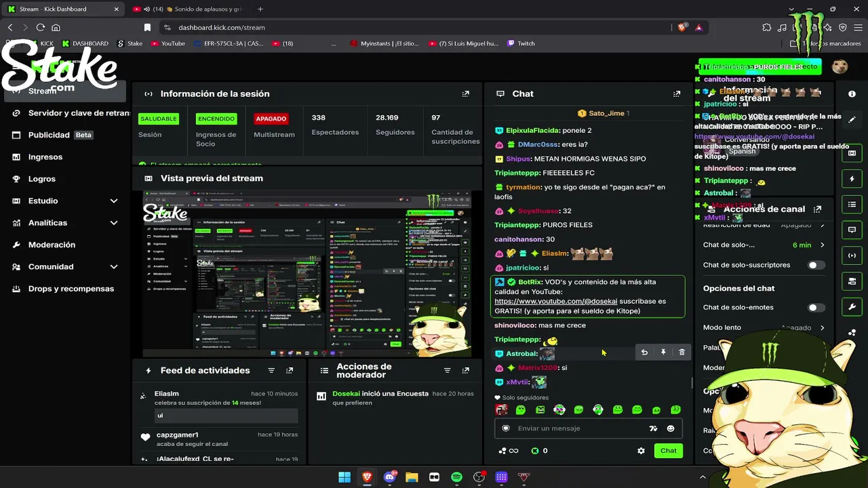Viewport: 868px width, 488px height.
Task: Open a new browser tab
Action: tap(260, 9)
